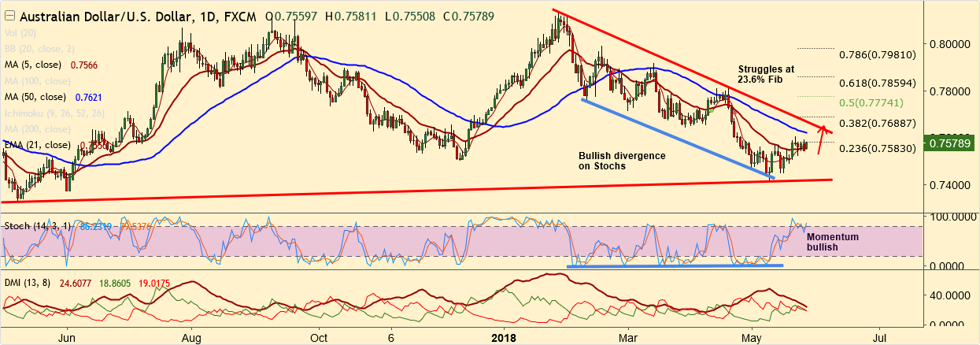Select the 'Struggles at 23.6% Fib' text note
Viewport: 980px width, 345px height.
766,75
